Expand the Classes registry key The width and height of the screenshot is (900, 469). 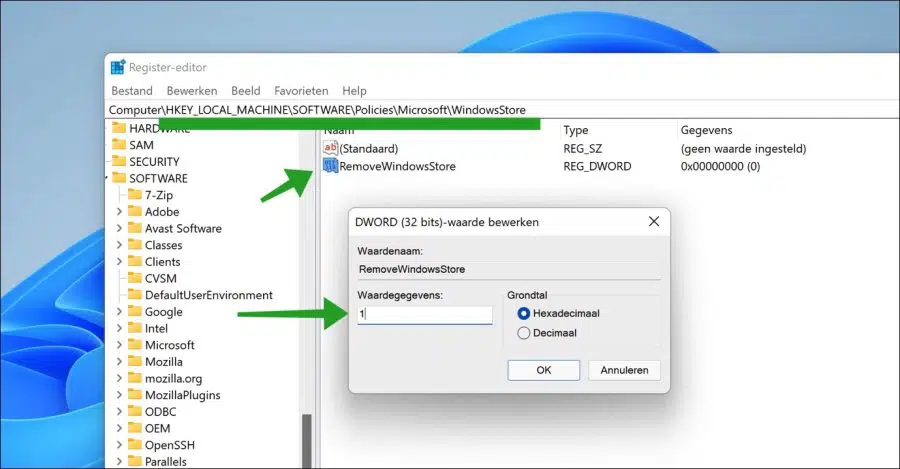click(119, 245)
